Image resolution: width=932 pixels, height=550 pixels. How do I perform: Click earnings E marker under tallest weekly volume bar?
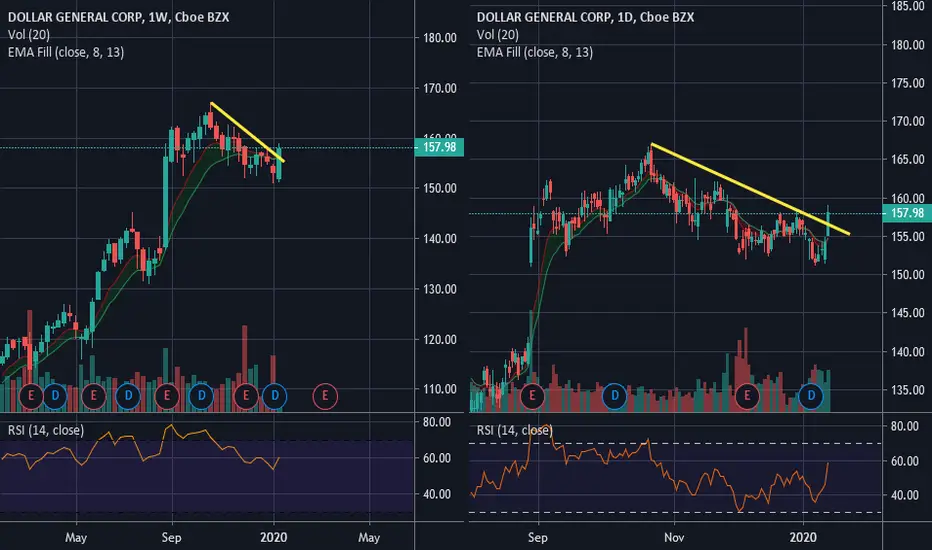[245, 396]
